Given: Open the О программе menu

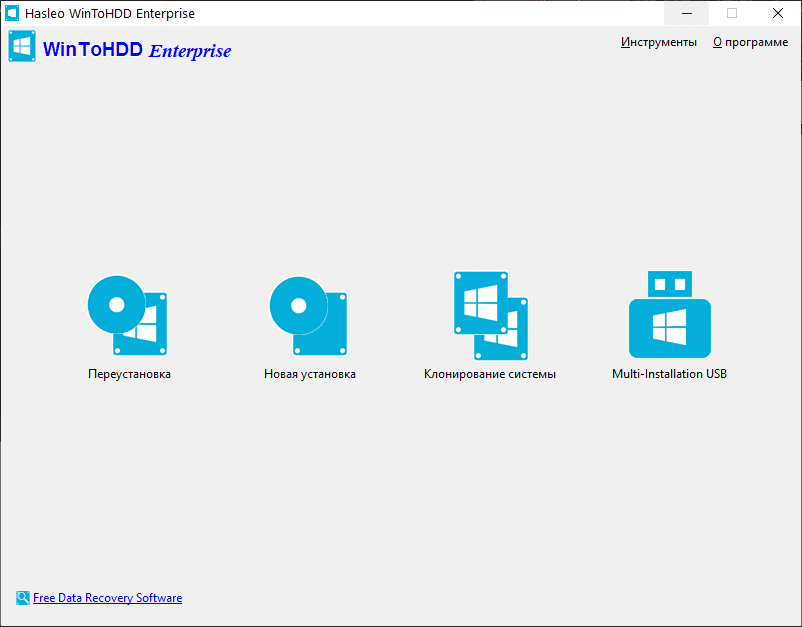Looking at the screenshot, I should [x=750, y=42].
